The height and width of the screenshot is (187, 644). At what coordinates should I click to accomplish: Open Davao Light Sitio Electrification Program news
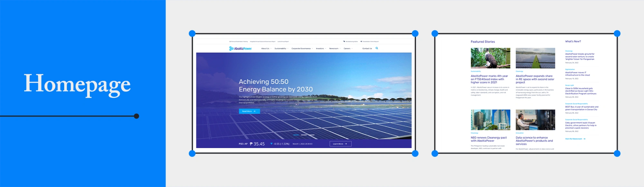[x=581, y=91]
